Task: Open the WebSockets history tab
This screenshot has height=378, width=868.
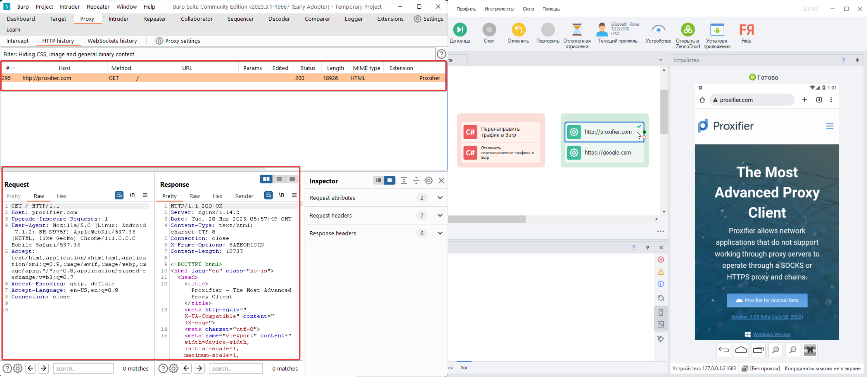Action: [x=112, y=41]
